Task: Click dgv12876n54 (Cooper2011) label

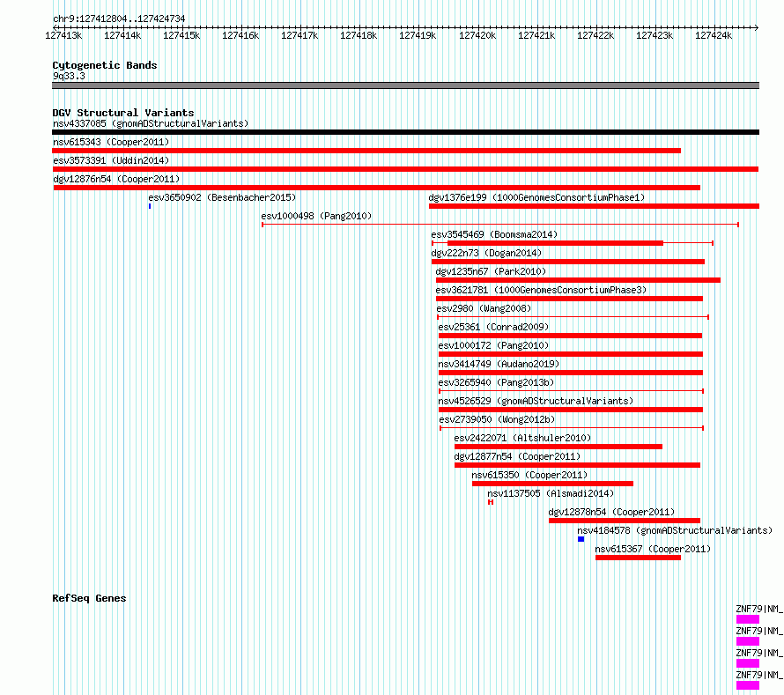Action: pos(116,179)
